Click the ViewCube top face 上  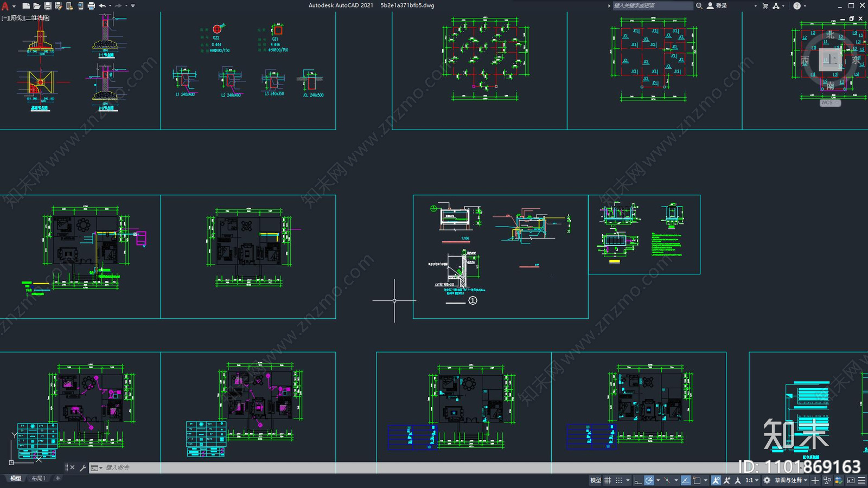(x=830, y=60)
